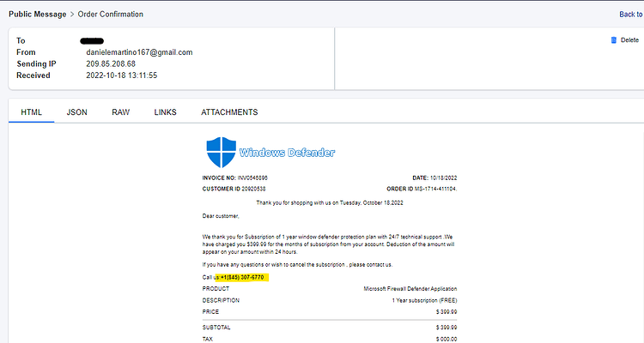View the ATTACHMENTS tab

tap(229, 112)
